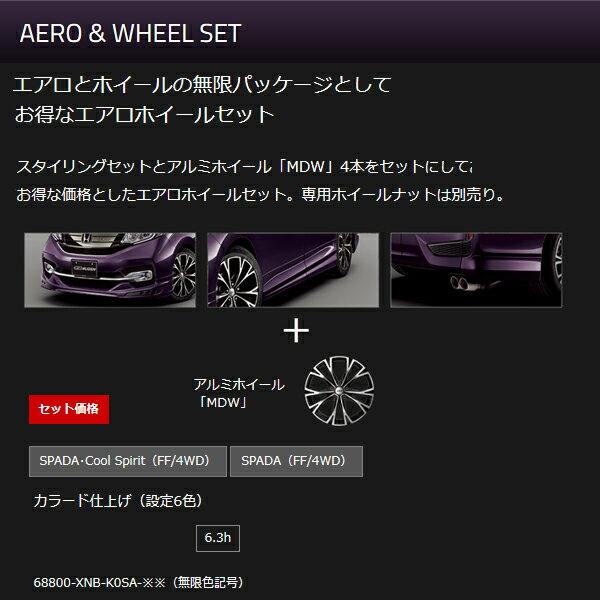Click the エアロとホイールの無限パッケージとして heading
The height and width of the screenshot is (600, 600).
tap(202, 84)
